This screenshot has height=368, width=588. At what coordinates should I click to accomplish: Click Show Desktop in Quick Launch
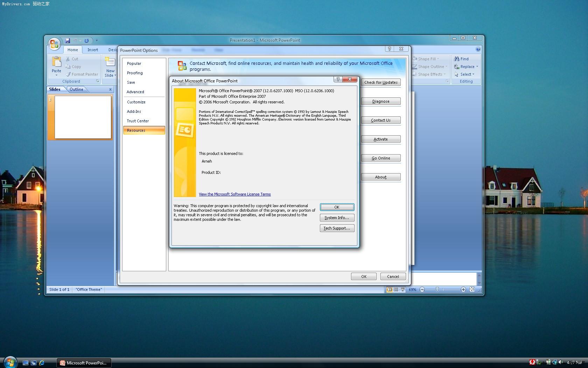tap(26, 363)
